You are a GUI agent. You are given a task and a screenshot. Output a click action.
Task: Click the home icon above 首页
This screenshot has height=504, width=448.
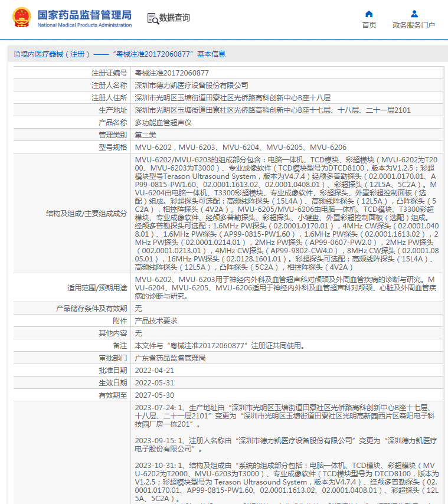point(369,14)
